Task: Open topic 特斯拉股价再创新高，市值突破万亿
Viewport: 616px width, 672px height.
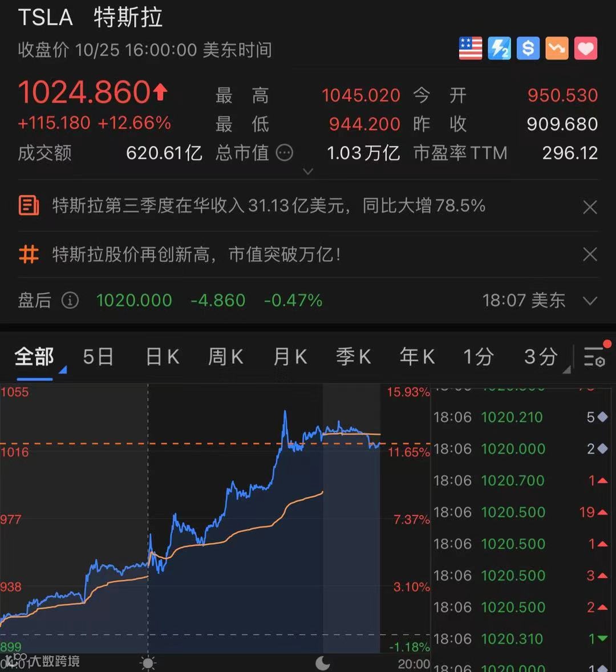Action: [197, 254]
